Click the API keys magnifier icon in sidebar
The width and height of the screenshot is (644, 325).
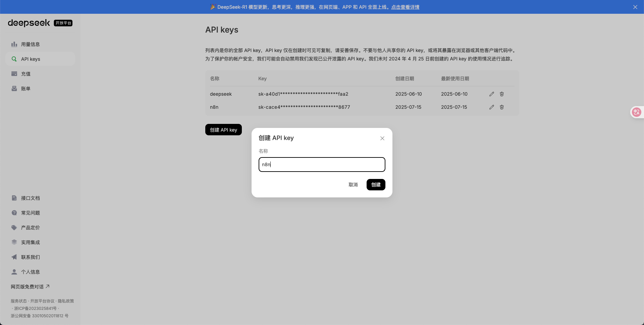tap(14, 59)
